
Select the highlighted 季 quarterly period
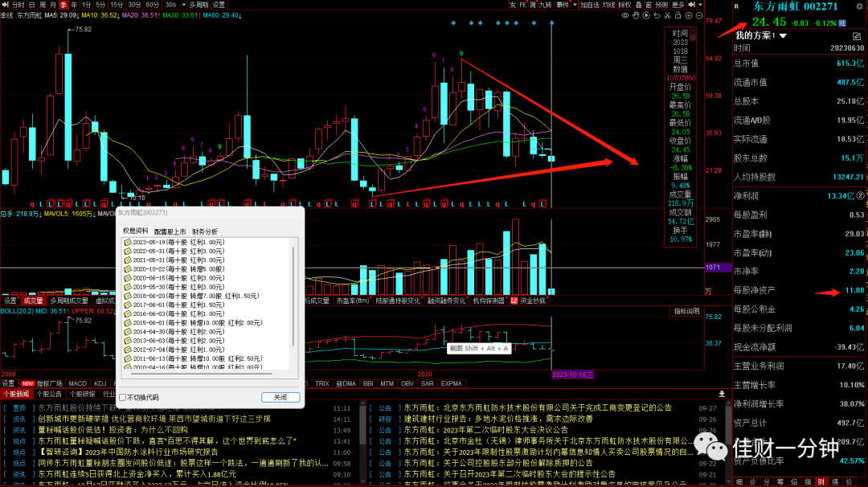click(63, 5)
